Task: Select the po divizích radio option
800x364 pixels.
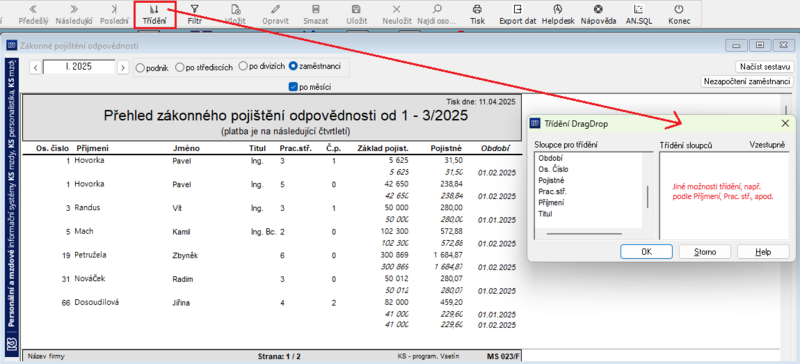Action: (x=243, y=66)
